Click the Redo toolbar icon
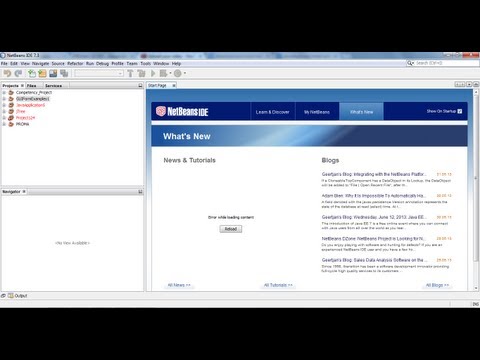Image resolution: width=480 pixels, height=360 pixels. pos(18,73)
